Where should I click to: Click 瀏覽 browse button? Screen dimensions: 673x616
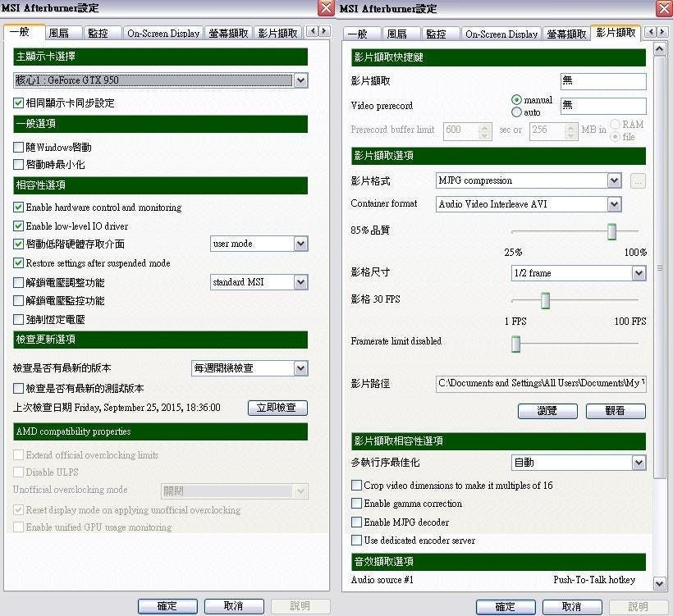[547, 411]
